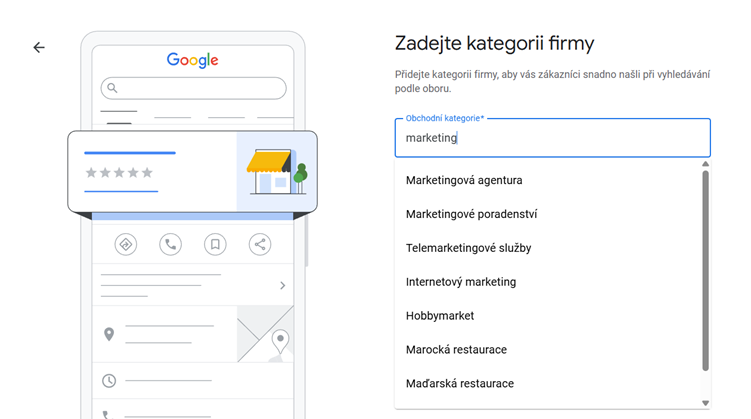Click the back arrow icon
Screen dimensions: 751x419
tap(39, 47)
